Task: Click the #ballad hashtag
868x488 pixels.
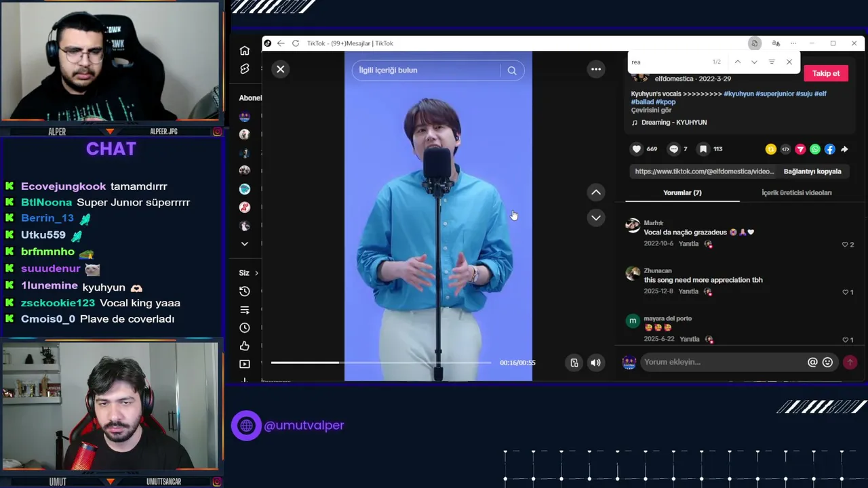Action: click(642, 102)
